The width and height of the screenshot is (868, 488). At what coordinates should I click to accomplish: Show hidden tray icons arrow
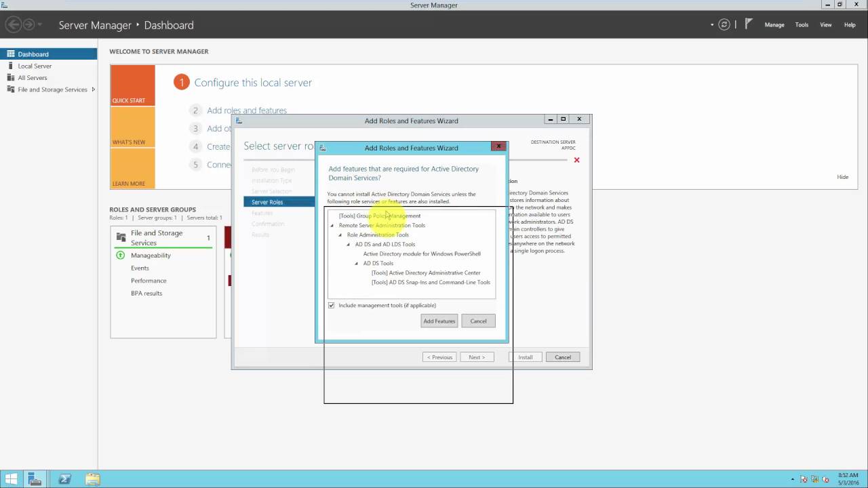[x=792, y=479]
